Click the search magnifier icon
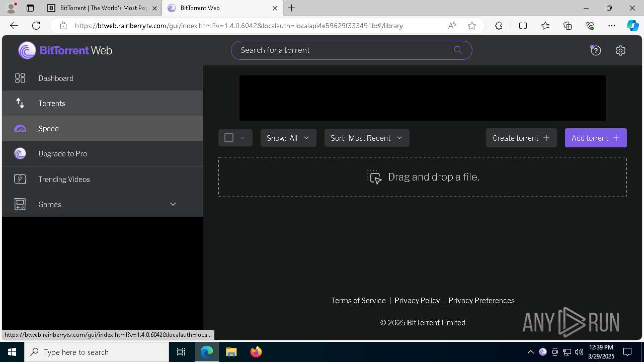The height and width of the screenshot is (362, 644). [x=458, y=50]
